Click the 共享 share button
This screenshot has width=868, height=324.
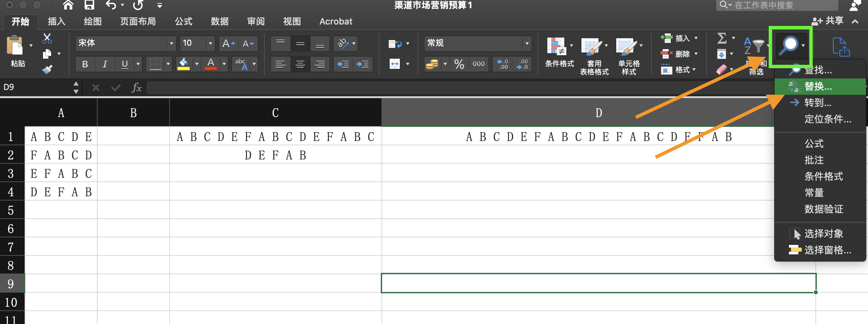click(x=828, y=21)
